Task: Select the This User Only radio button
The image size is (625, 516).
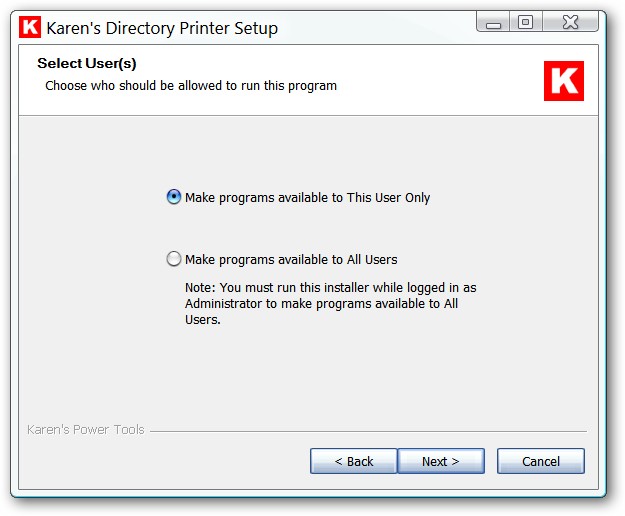Action: click(x=174, y=197)
